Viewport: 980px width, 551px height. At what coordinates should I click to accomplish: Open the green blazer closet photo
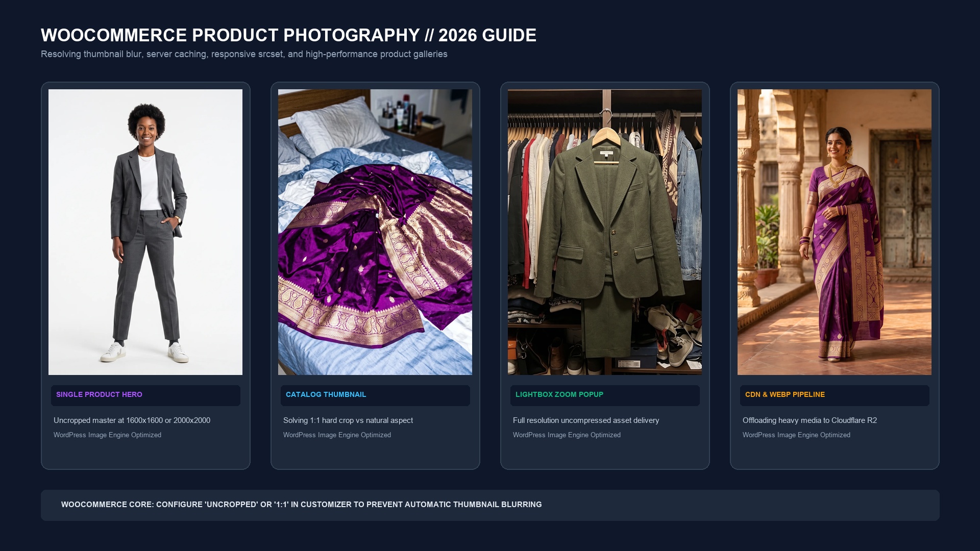click(x=605, y=232)
